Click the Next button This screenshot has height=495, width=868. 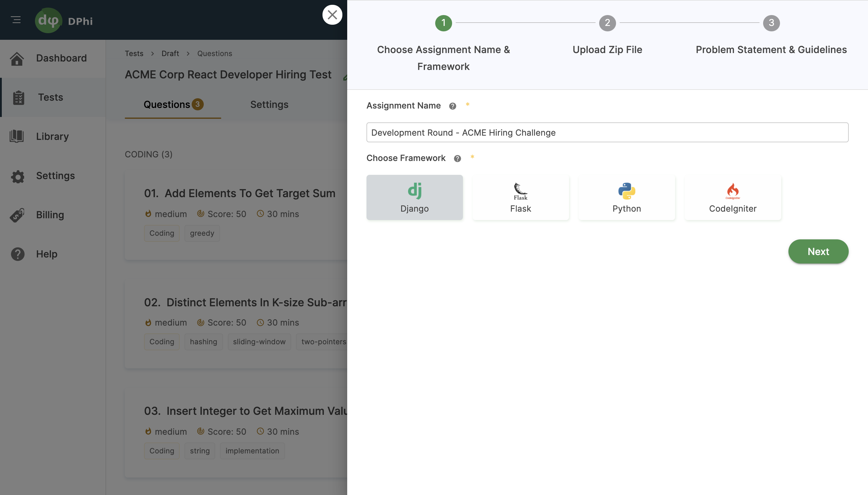818,252
